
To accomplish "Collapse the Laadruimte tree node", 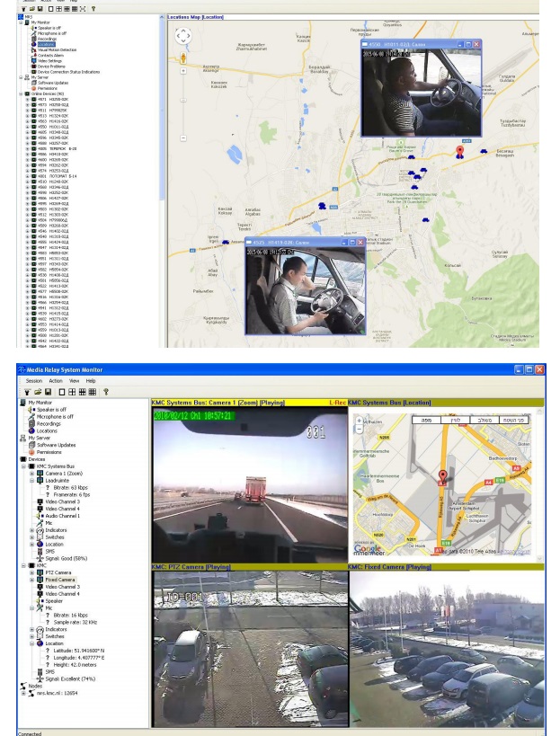I will tap(31, 480).
